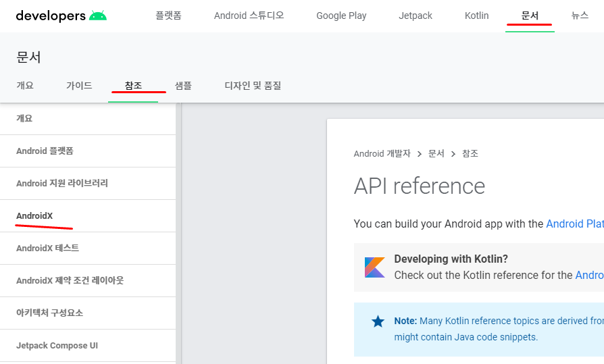The height and width of the screenshot is (364, 604).
Task: Open the 플랫폼 top menu
Action: tap(168, 16)
